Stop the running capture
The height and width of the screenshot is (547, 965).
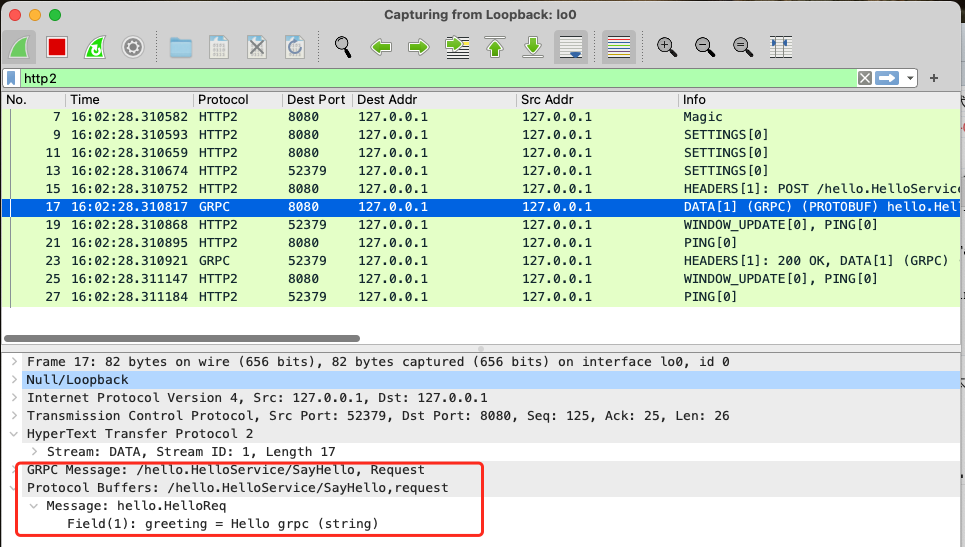tap(57, 47)
